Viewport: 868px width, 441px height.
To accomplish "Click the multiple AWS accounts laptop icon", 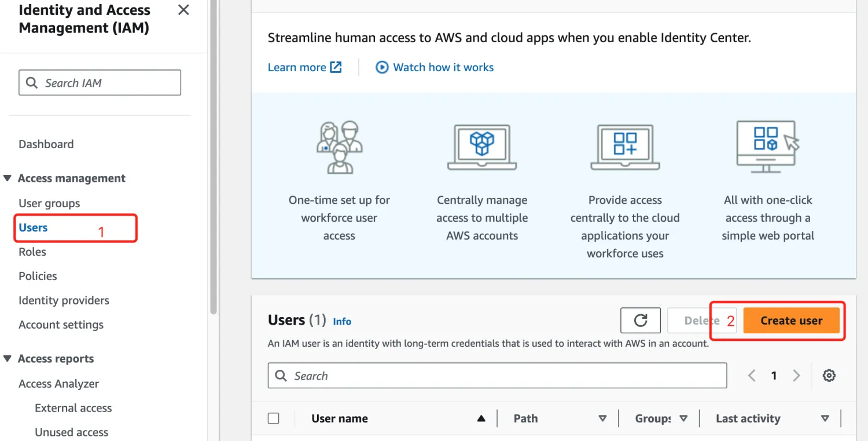I will coord(482,147).
